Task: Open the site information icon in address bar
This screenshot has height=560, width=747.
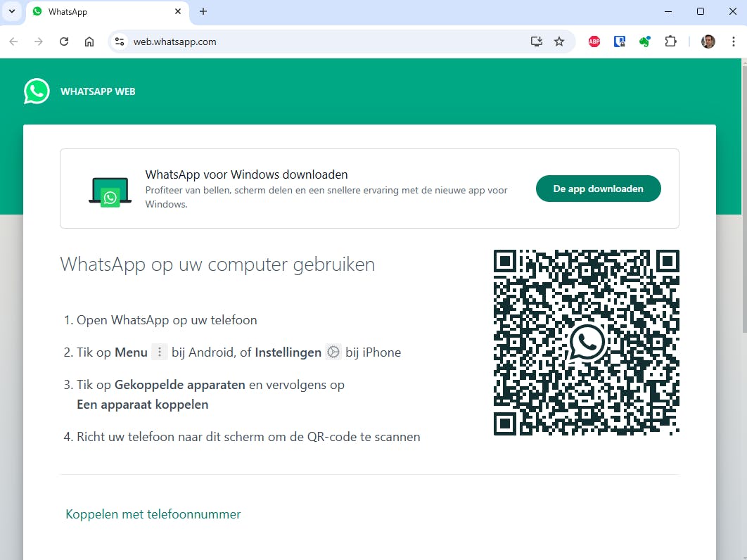Action: coord(120,42)
